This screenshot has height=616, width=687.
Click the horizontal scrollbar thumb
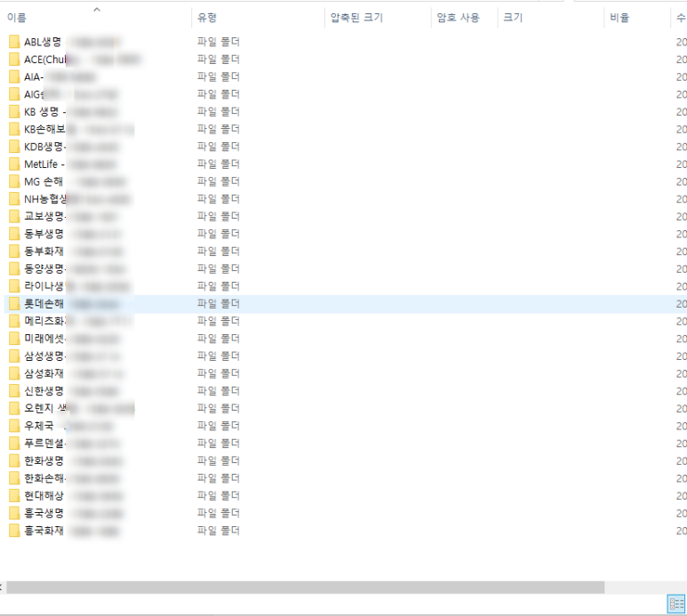click(306, 588)
